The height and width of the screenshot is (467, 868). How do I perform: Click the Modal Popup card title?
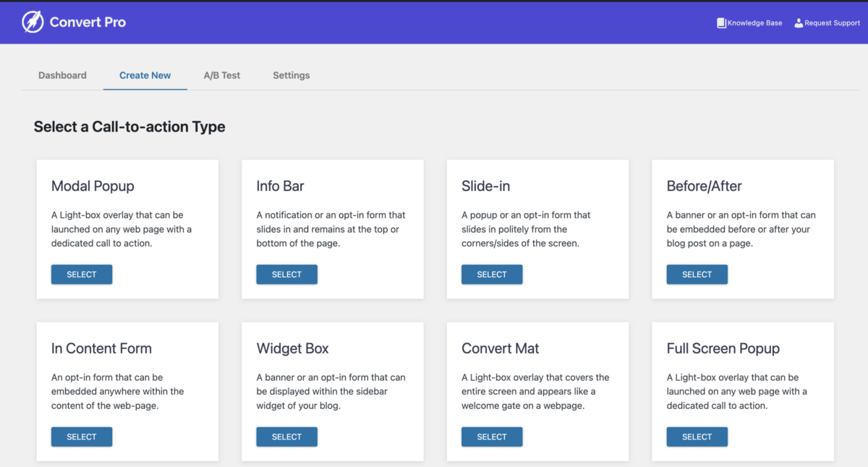93,186
